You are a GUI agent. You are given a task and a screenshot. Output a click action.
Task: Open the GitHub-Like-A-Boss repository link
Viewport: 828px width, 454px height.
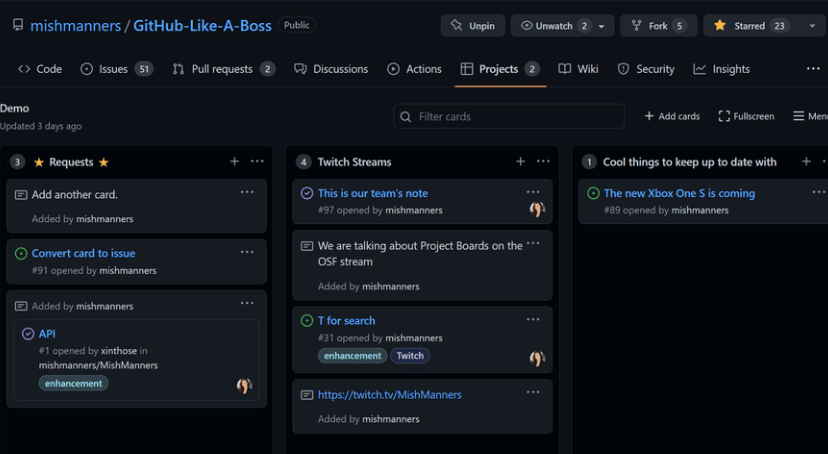click(202, 25)
